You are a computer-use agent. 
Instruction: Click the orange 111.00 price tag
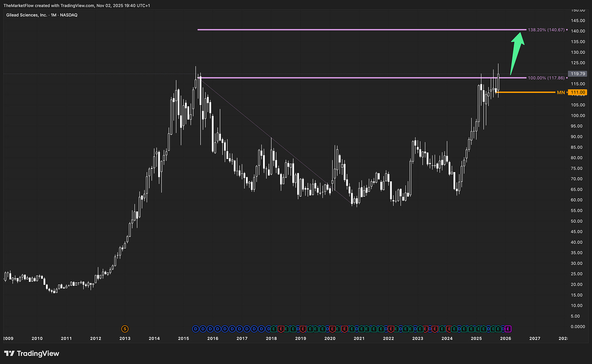click(577, 92)
